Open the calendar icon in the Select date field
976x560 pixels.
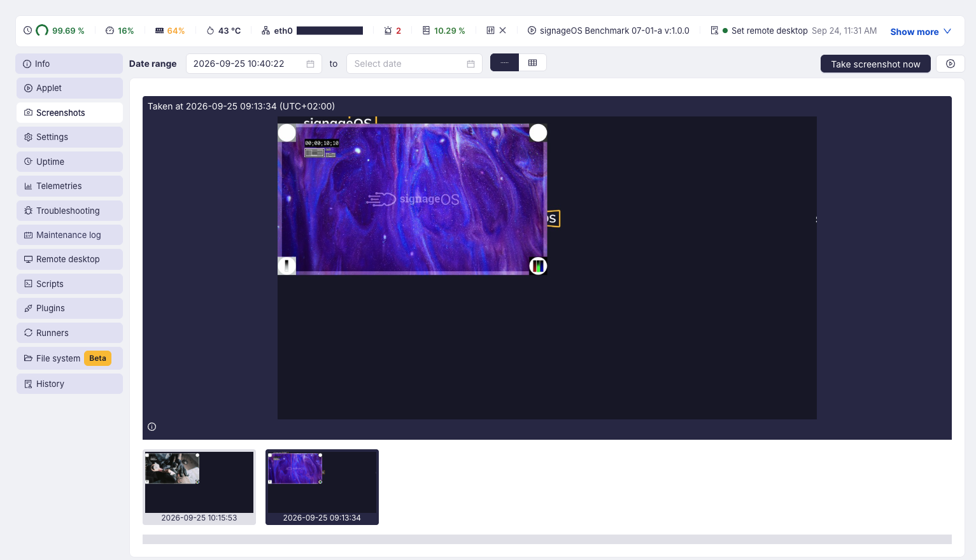470,64
